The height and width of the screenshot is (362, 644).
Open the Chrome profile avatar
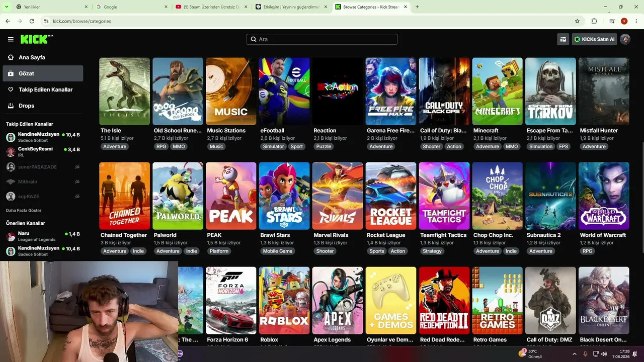tap(624, 21)
